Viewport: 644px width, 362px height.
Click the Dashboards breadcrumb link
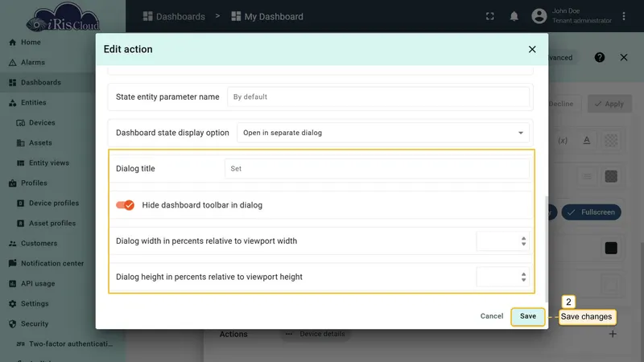[174, 16]
